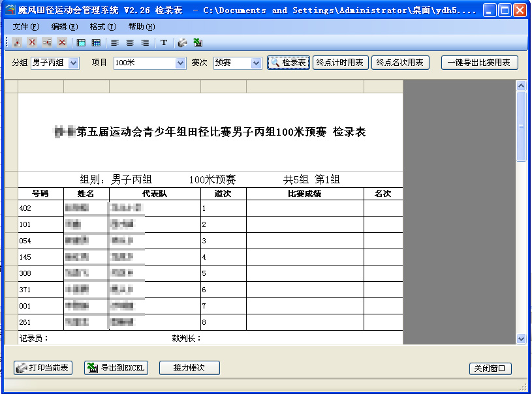
Task: Click the 号码 column header
Action: (x=40, y=194)
